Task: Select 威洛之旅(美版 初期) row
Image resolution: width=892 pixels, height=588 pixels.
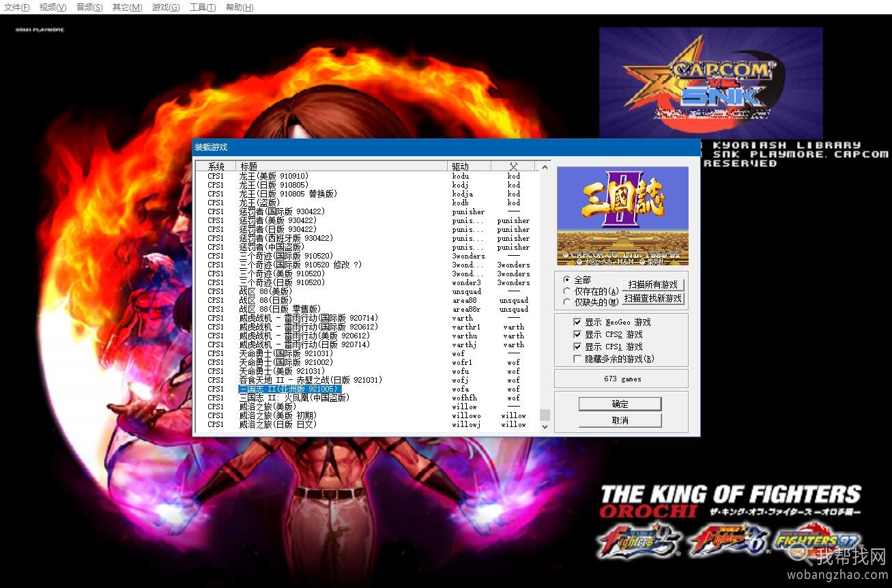Action: tap(367, 415)
